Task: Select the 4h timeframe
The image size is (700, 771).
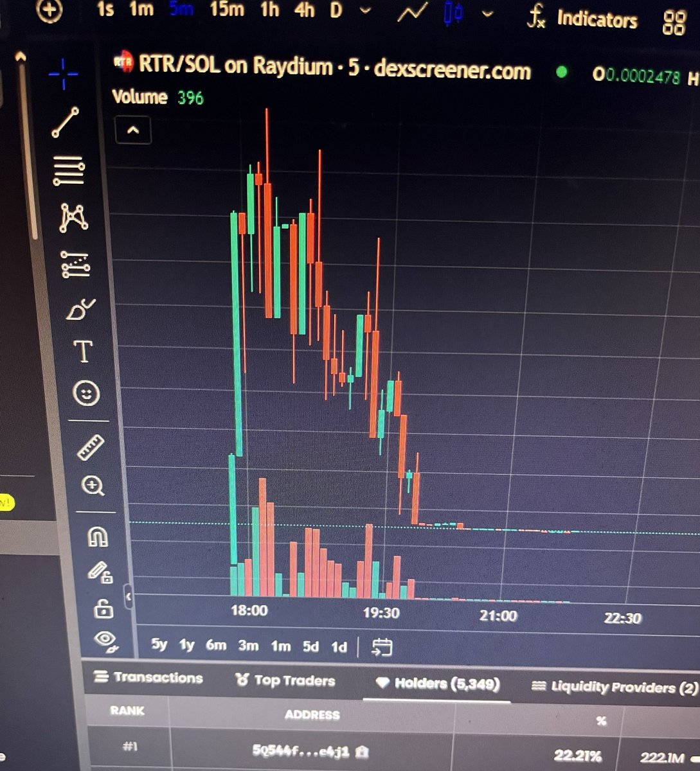Action: click(305, 10)
